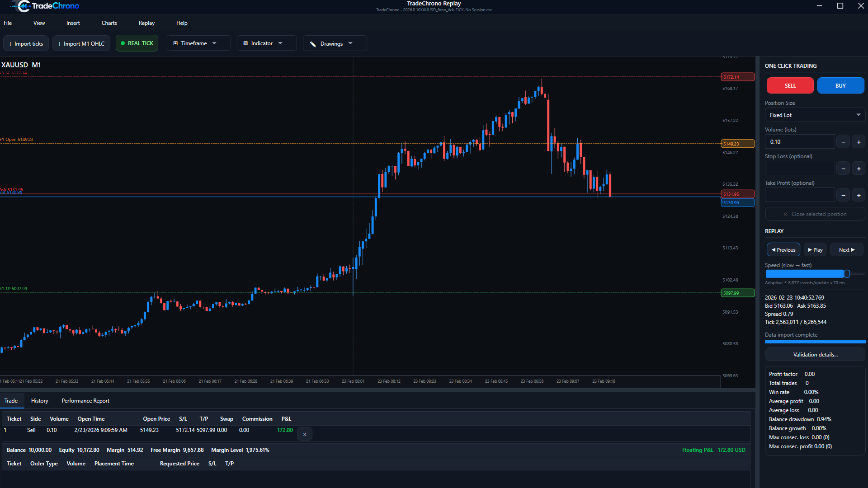The width and height of the screenshot is (868, 488).
Task: Click the Take Profit input field
Action: pos(799,195)
